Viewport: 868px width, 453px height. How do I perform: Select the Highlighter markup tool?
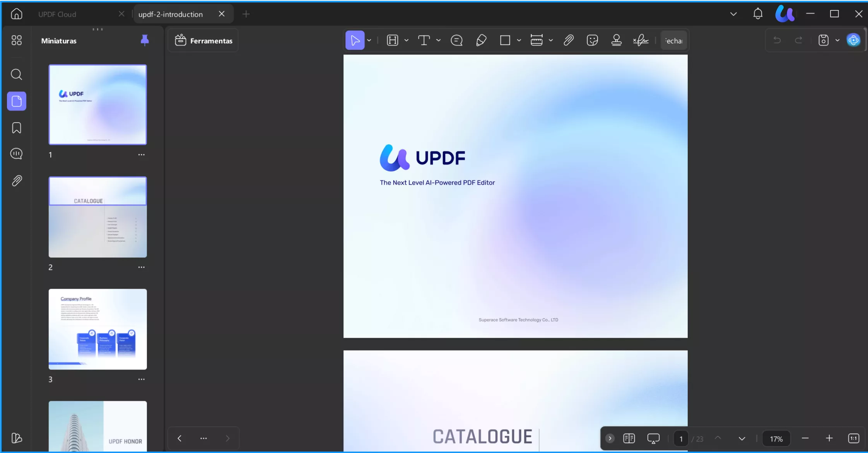[x=482, y=40]
